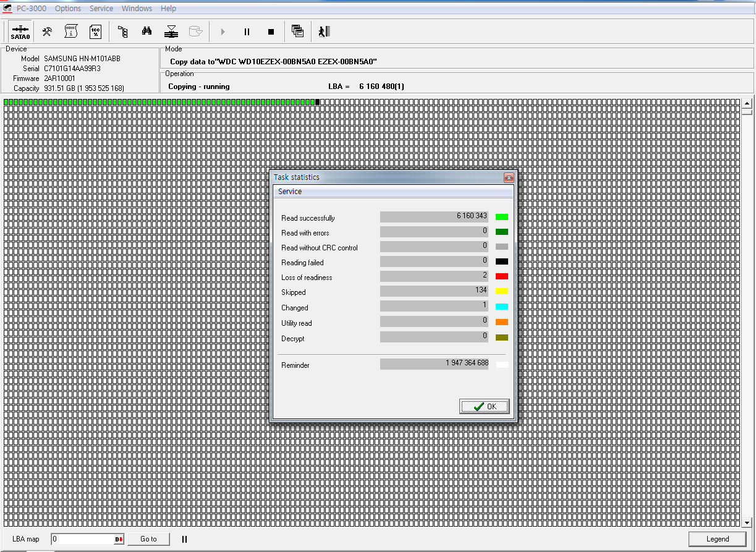Start the task with the play button
The width and height of the screenshot is (756, 552).
tap(223, 32)
